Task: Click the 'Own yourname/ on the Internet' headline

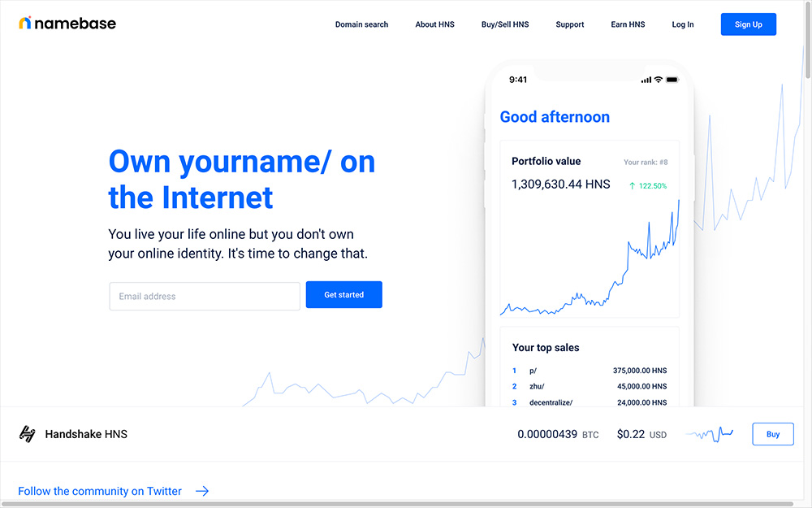Action: [x=241, y=180]
